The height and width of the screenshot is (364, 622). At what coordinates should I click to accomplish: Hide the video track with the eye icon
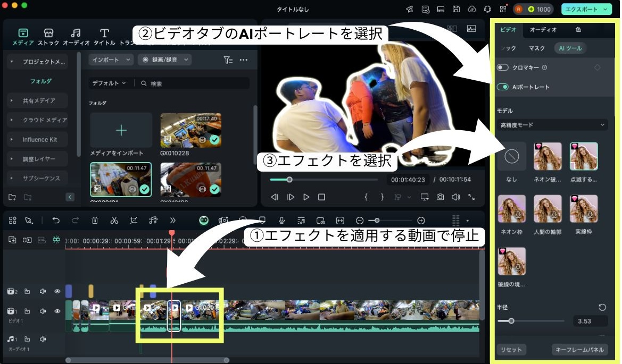click(57, 311)
